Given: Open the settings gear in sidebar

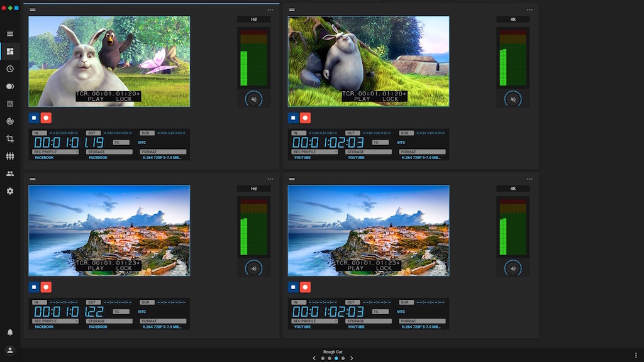Looking at the screenshot, I should pos(10,191).
